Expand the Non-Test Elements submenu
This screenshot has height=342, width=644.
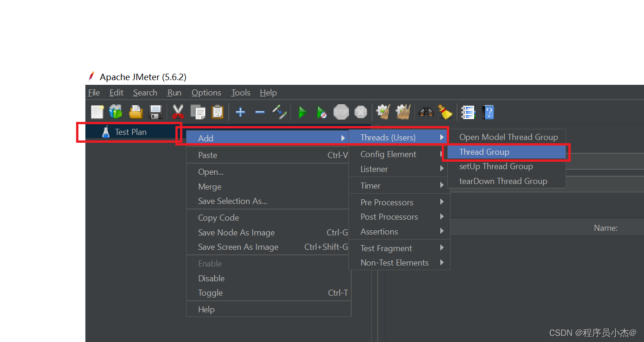(x=399, y=263)
